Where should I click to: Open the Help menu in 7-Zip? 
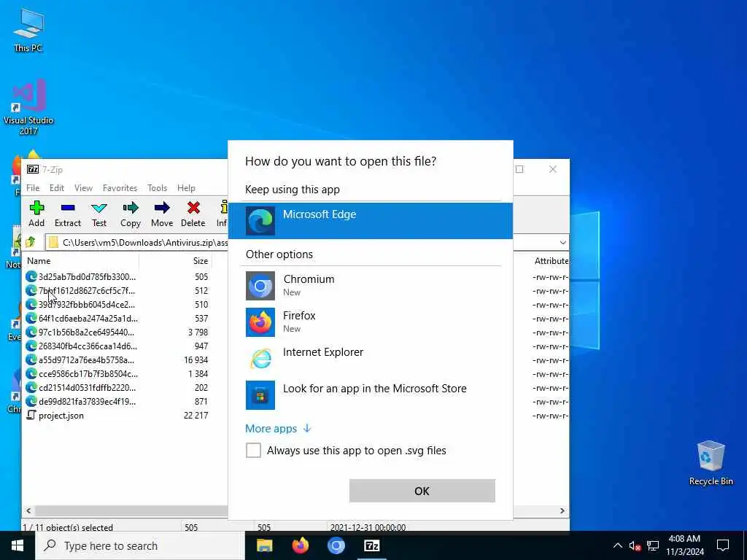(x=186, y=188)
